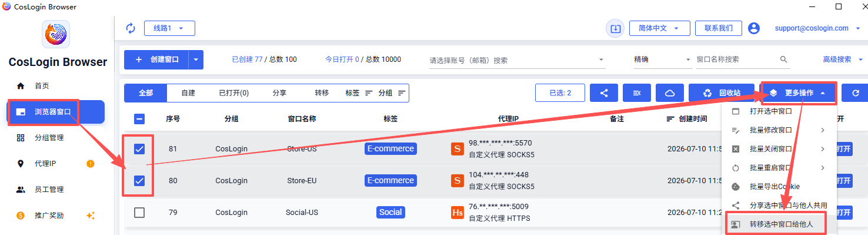Image resolution: width=868 pixels, height=235 pixels.
Task: Click the SOCKS5 icon for 98.***.***.***:5570
Action: (457, 149)
